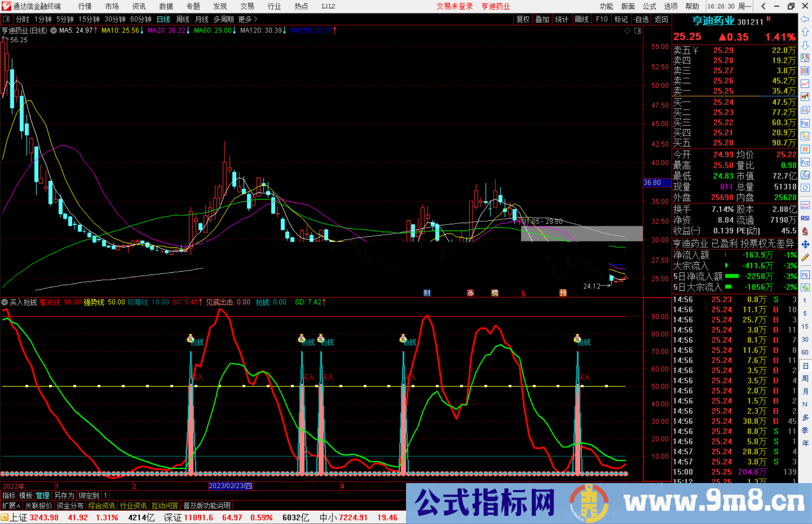Click the panel layout icon left of 分时
The image size is (812, 524).
(x=6, y=19)
